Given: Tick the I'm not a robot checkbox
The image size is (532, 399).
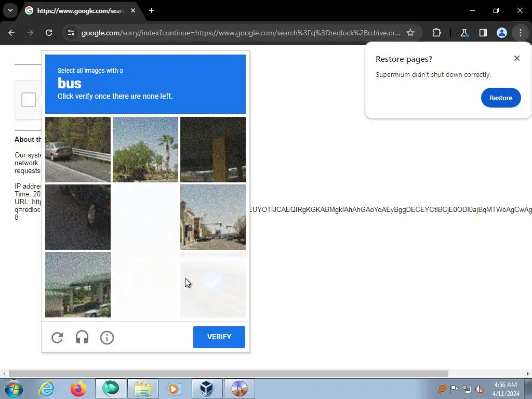Looking at the screenshot, I should coord(29,100).
